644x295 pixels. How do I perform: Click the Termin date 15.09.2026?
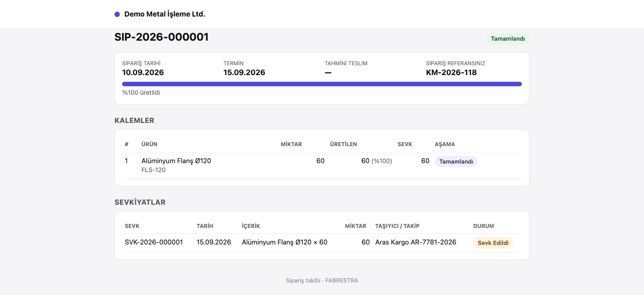click(244, 72)
